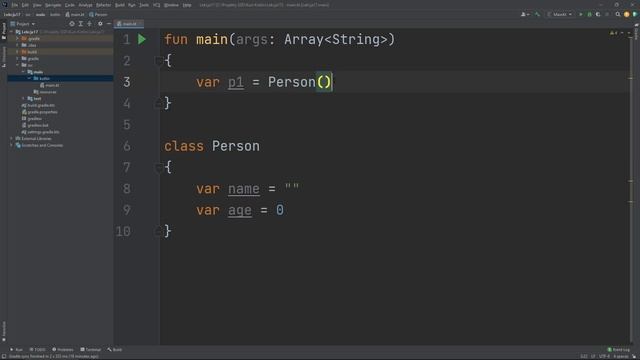
Task: Open the TODO tool window button
Action: [38, 350]
